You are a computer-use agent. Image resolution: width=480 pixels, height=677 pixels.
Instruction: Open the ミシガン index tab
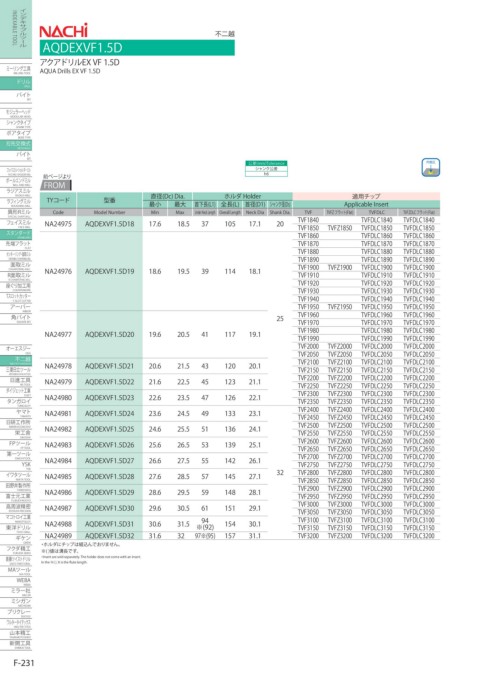16,602
